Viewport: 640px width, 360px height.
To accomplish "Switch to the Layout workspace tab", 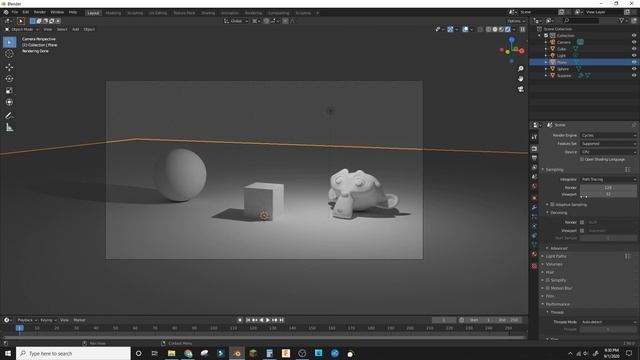I will tap(93, 13).
